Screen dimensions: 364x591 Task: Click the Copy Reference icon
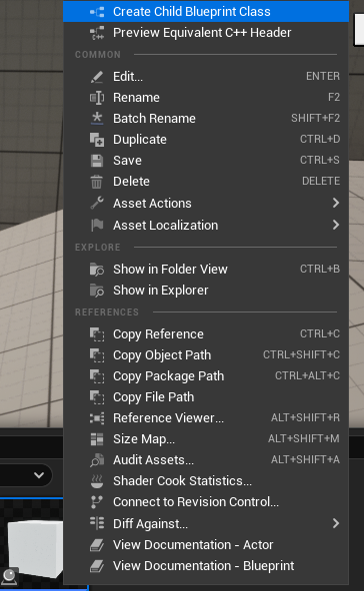pyautogui.click(x=97, y=334)
